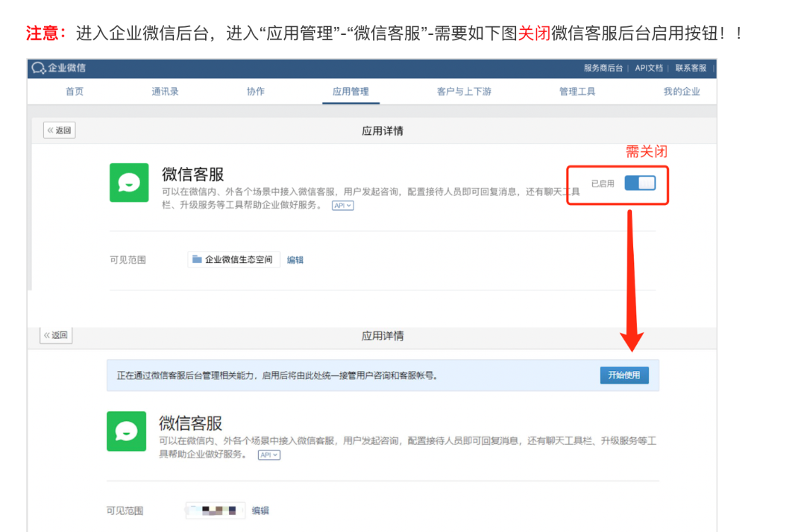Screen dimensions: 798x532
Task: Click the lower green 微信客服 app icon
Action: pos(126,431)
